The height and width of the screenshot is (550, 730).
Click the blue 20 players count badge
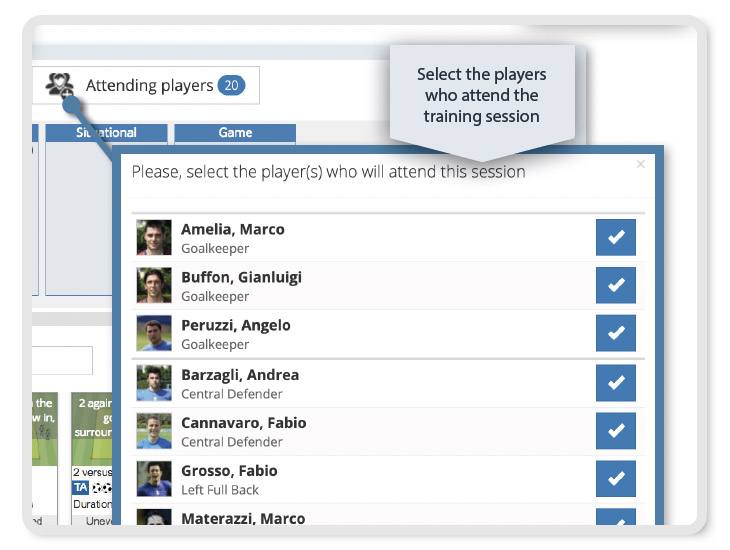pyautogui.click(x=231, y=85)
